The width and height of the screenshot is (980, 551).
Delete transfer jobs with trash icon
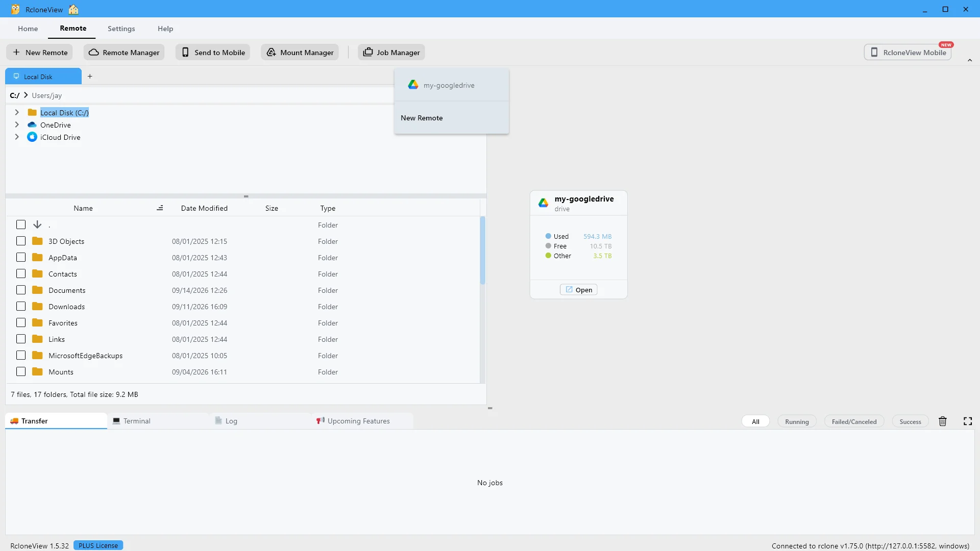tap(943, 421)
